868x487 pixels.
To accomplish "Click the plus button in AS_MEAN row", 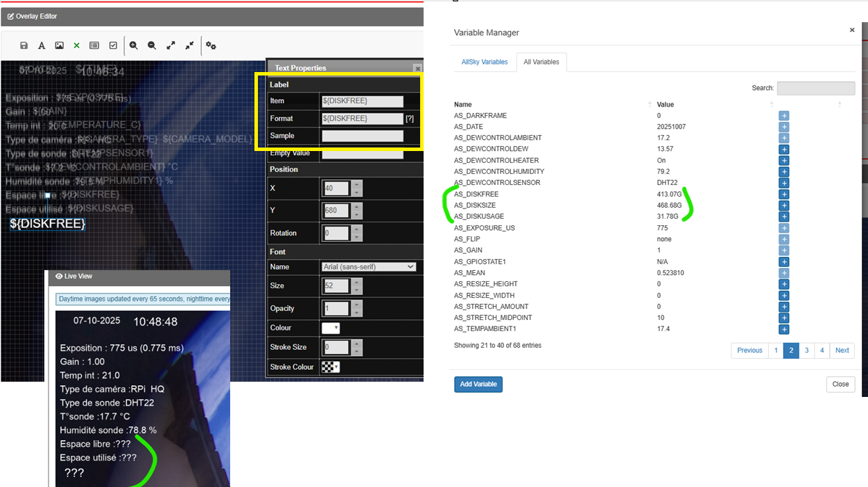I will click(784, 273).
